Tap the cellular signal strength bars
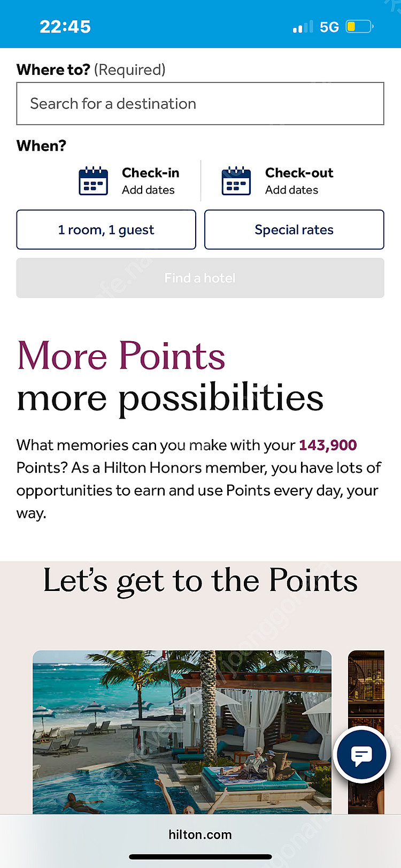 [303, 27]
